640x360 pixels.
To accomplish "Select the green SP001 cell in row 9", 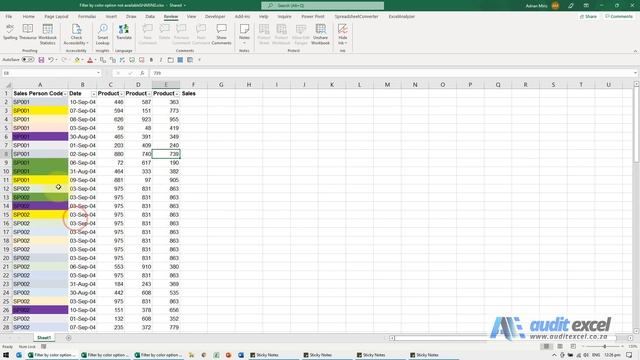I will click(x=40, y=163).
